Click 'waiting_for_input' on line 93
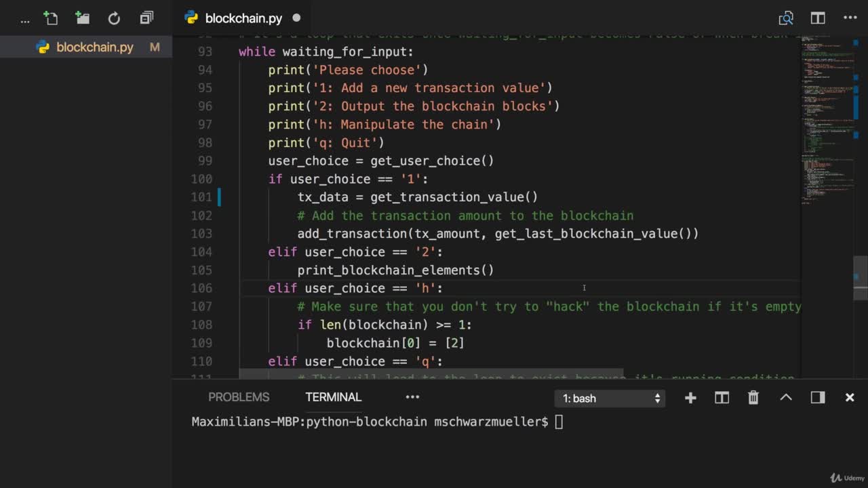 coord(344,52)
